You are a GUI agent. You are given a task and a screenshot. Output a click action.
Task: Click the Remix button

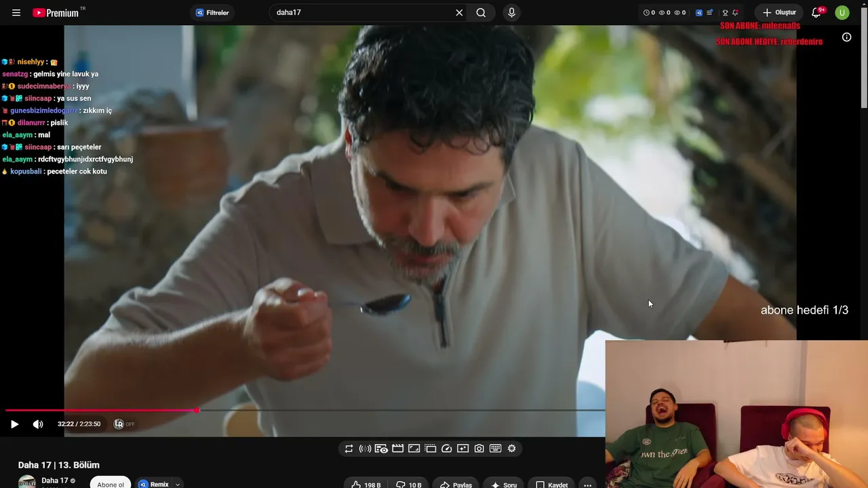154,484
